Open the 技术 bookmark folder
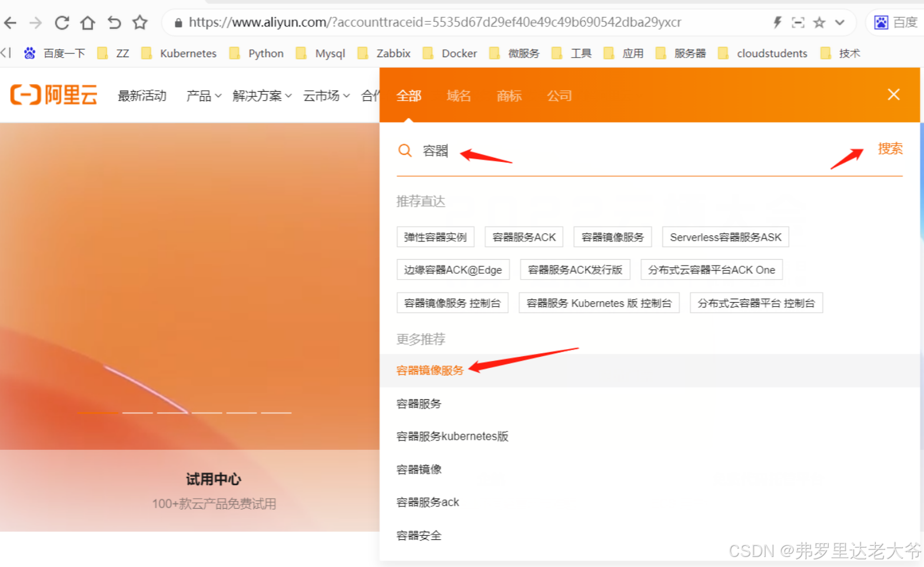 coord(840,54)
